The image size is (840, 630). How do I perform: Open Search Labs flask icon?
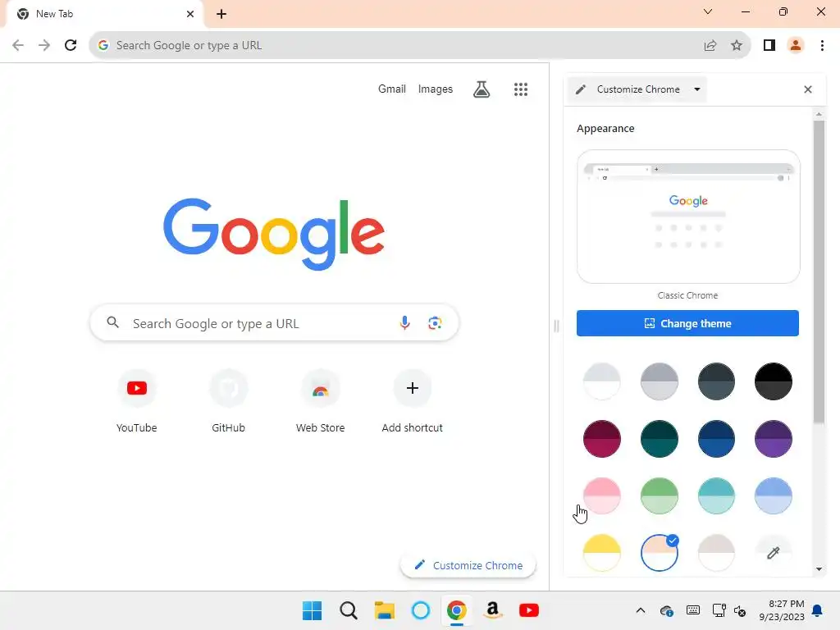click(481, 89)
